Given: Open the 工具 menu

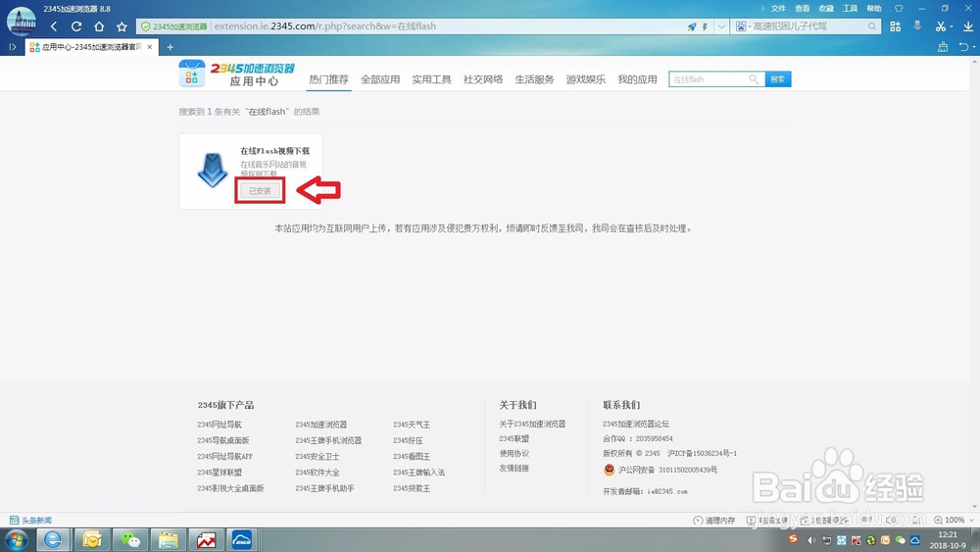Looking at the screenshot, I should pos(850,8).
